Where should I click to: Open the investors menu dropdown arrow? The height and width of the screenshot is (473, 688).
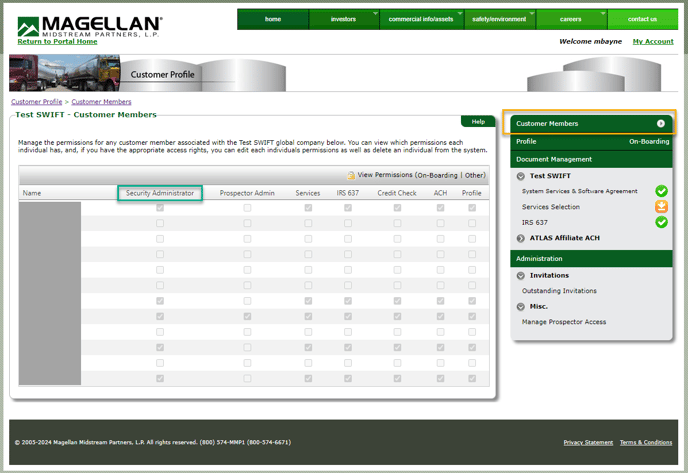coord(375,13)
